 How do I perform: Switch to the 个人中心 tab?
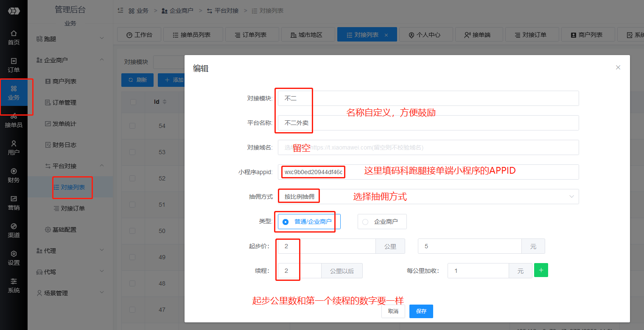426,35
